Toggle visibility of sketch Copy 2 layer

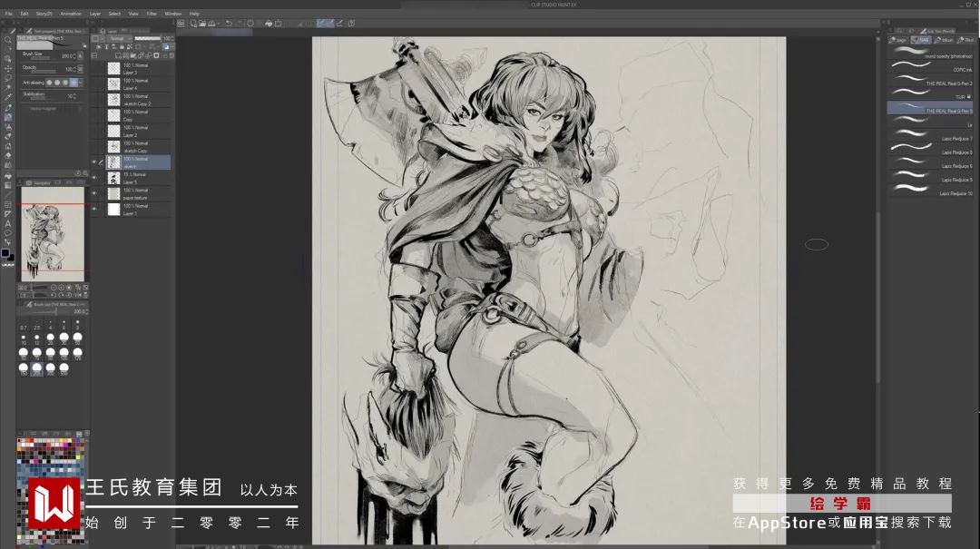(x=94, y=100)
